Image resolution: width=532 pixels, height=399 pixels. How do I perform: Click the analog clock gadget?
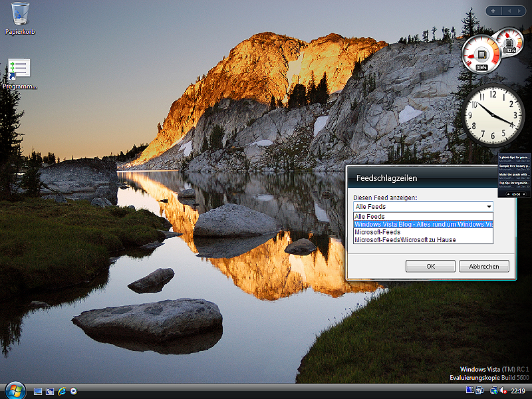(x=493, y=114)
